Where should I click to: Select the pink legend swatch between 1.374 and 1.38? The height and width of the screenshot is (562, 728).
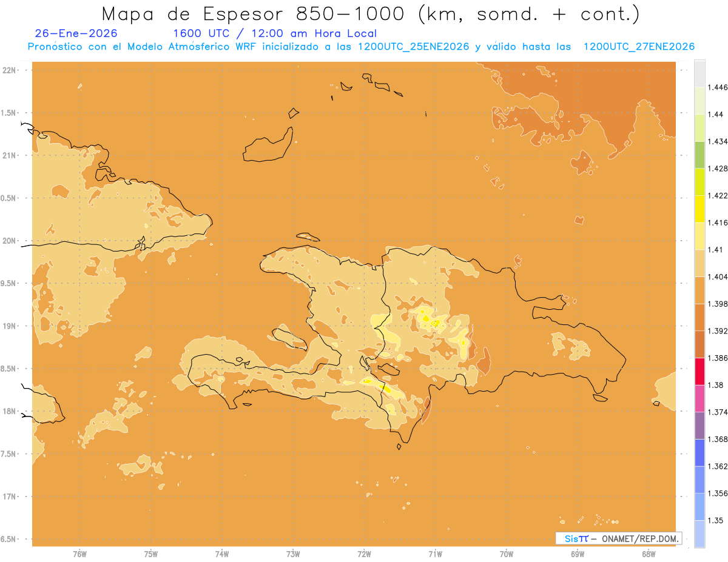coord(699,398)
